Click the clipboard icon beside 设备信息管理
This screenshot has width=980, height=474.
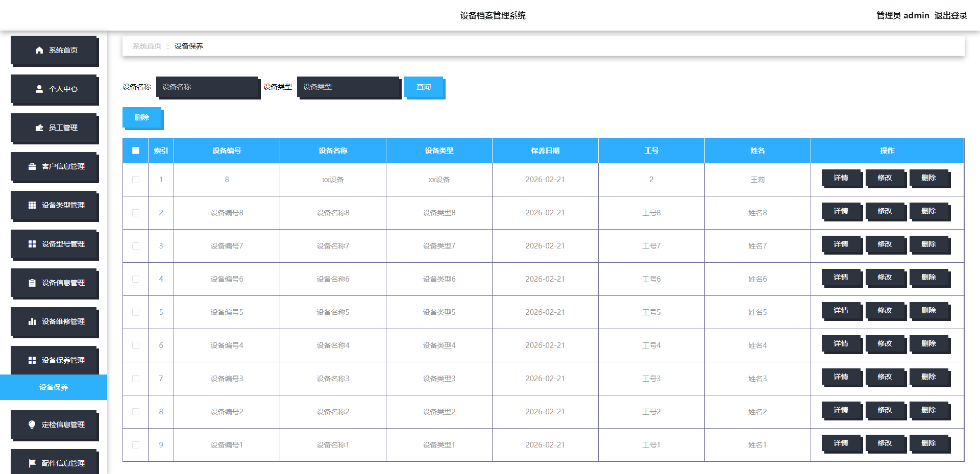(x=32, y=283)
